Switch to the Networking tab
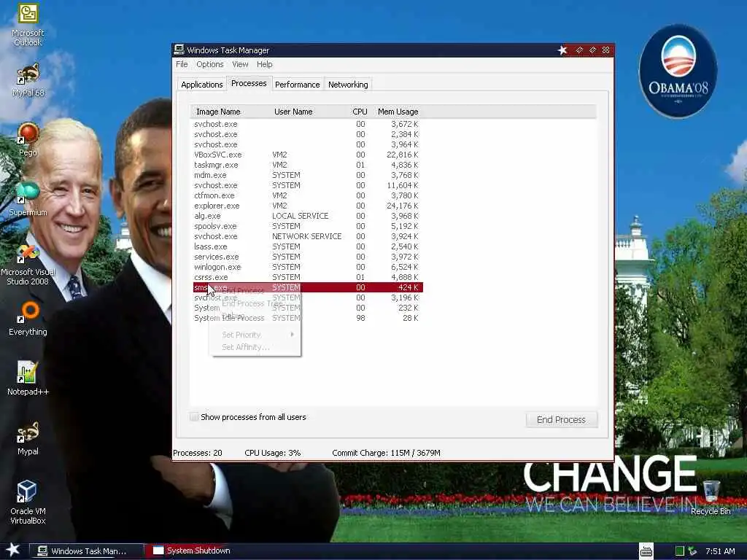This screenshot has height=560, width=747. click(x=348, y=85)
